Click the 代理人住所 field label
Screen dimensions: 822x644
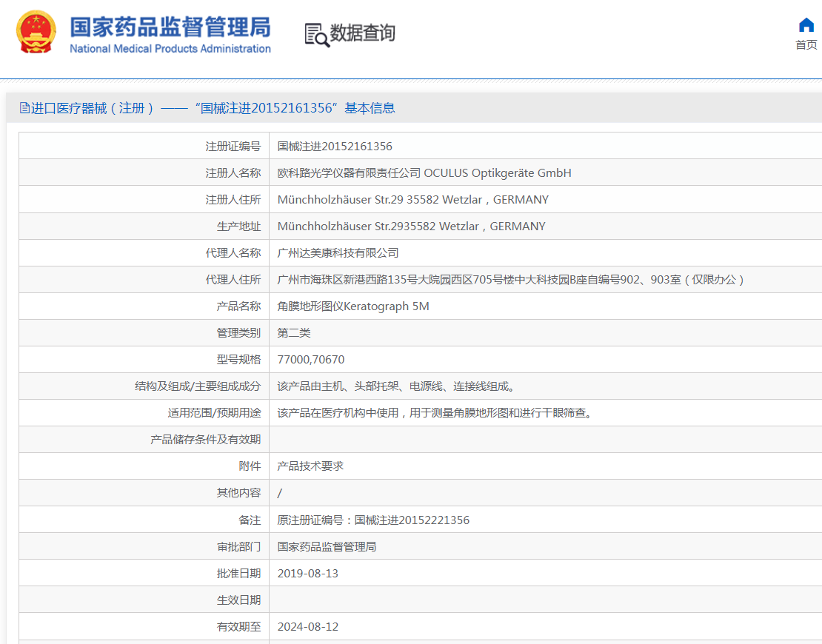point(233,280)
